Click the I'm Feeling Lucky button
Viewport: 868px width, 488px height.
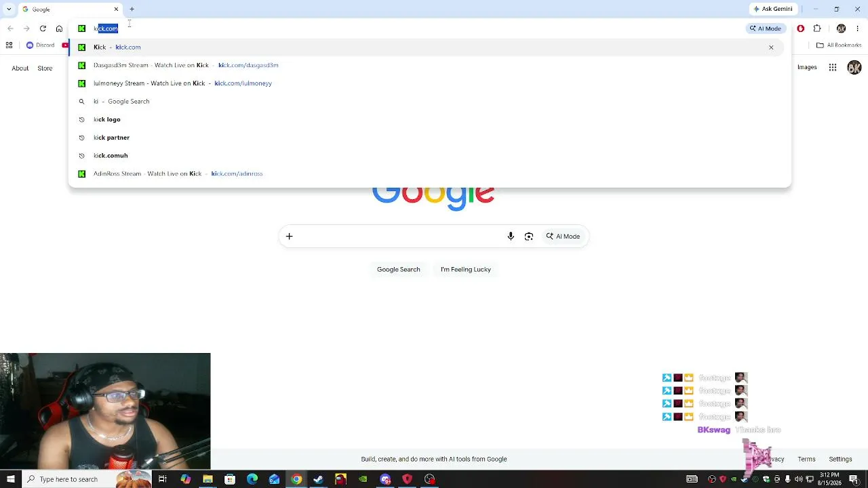pyautogui.click(x=466, y=270)
